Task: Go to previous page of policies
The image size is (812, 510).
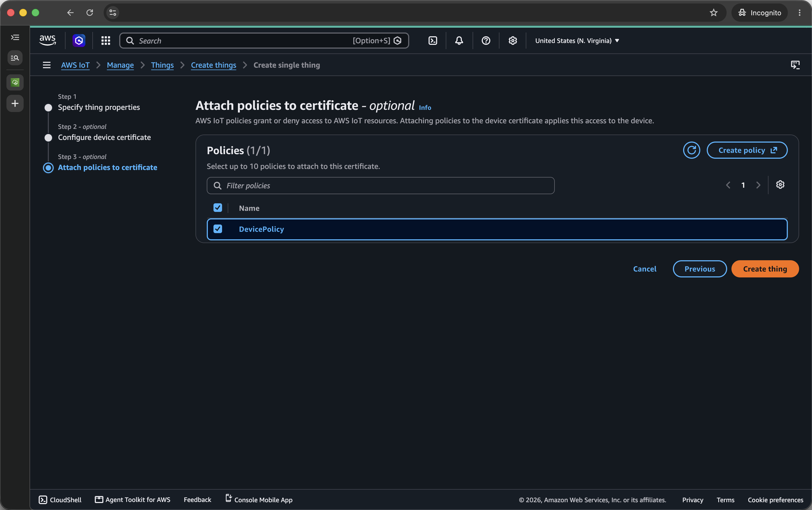Action: [728, 185]
